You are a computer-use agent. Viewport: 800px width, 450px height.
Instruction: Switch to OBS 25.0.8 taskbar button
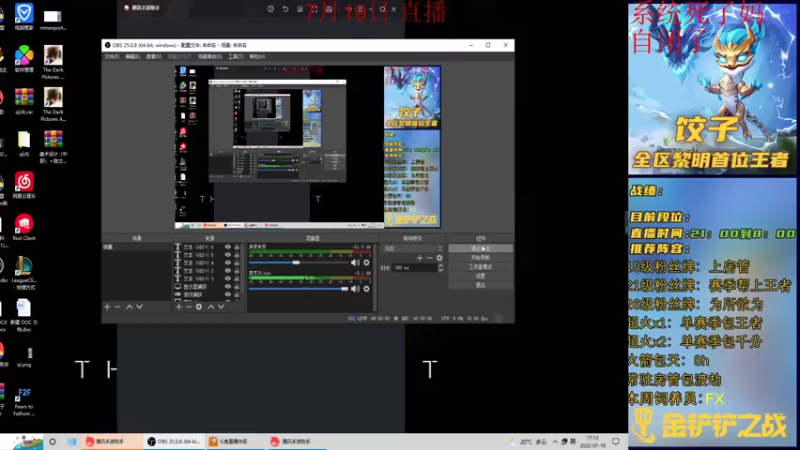(173, 442)
